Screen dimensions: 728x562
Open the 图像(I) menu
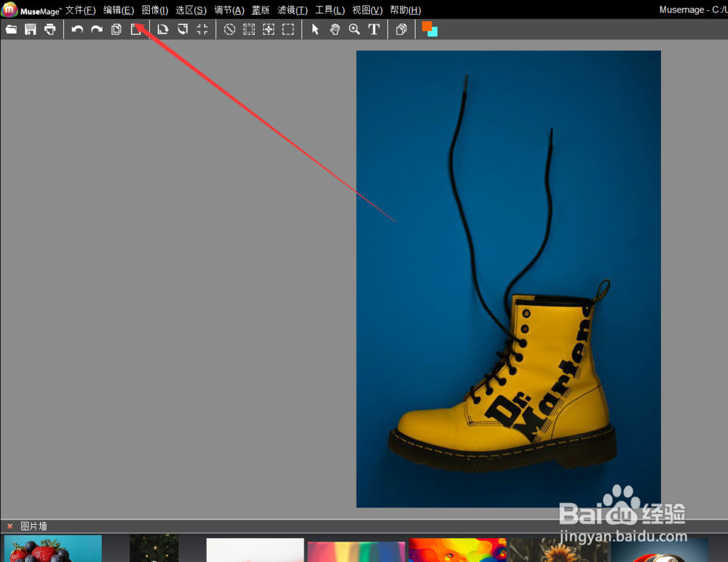(x=155, y=10)
